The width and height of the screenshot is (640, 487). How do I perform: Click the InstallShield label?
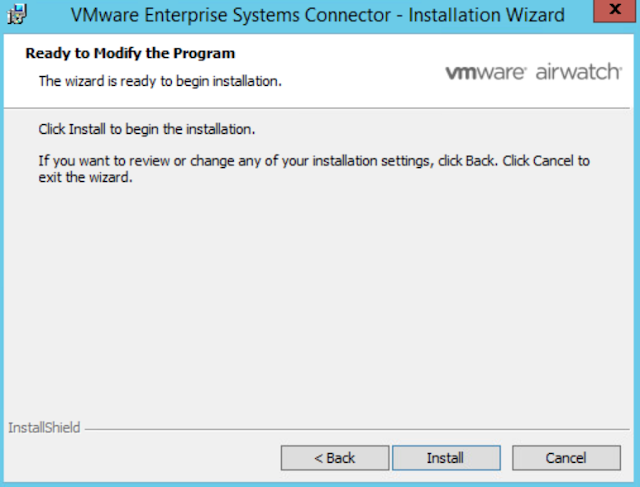pos(44,428)
